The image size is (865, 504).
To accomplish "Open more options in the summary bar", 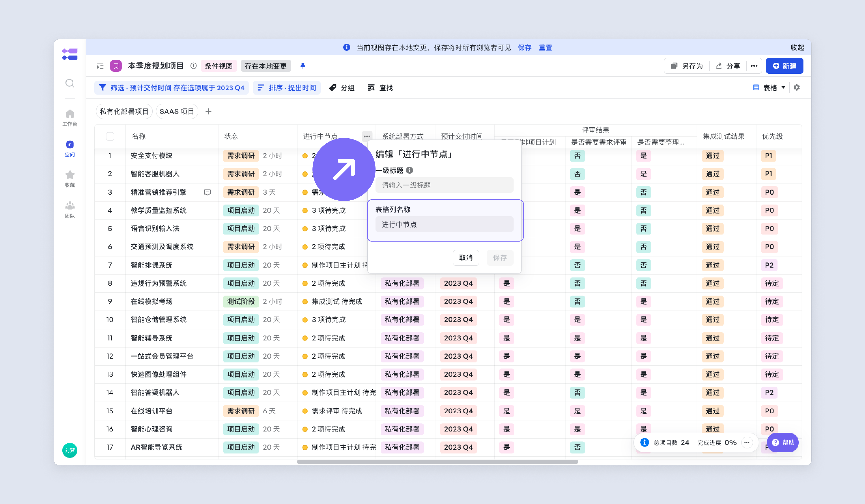I will (x=747, y=442).
